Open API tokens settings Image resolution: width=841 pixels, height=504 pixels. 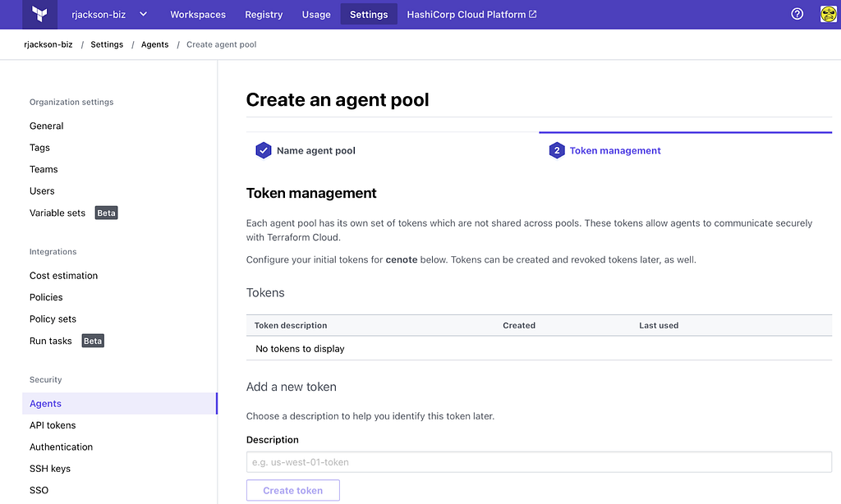(x=53, y=425)
